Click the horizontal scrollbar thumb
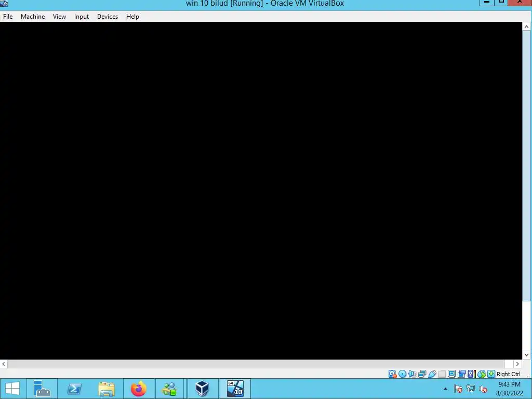Screen dimensions: 532x399 (256, 364)
